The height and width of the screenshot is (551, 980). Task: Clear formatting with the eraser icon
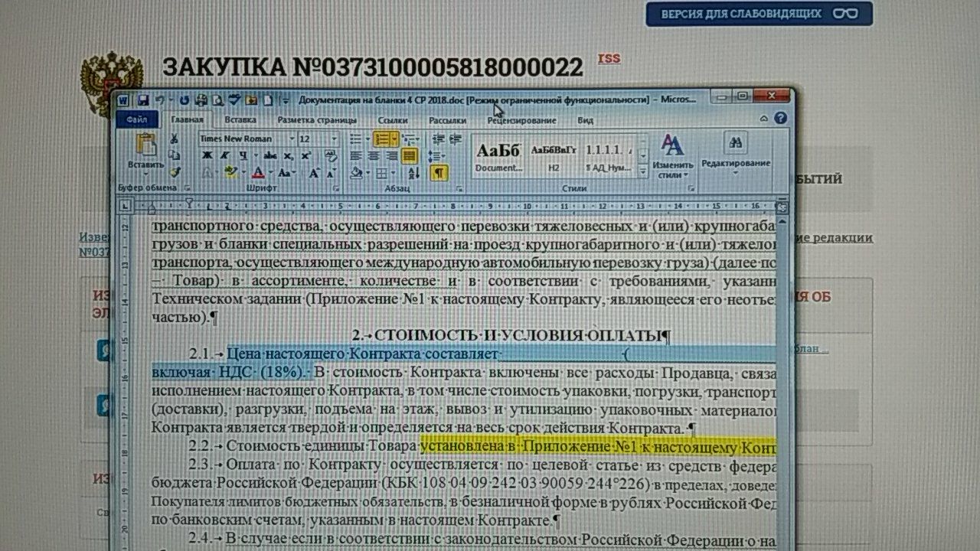click(x=331, y=156)
